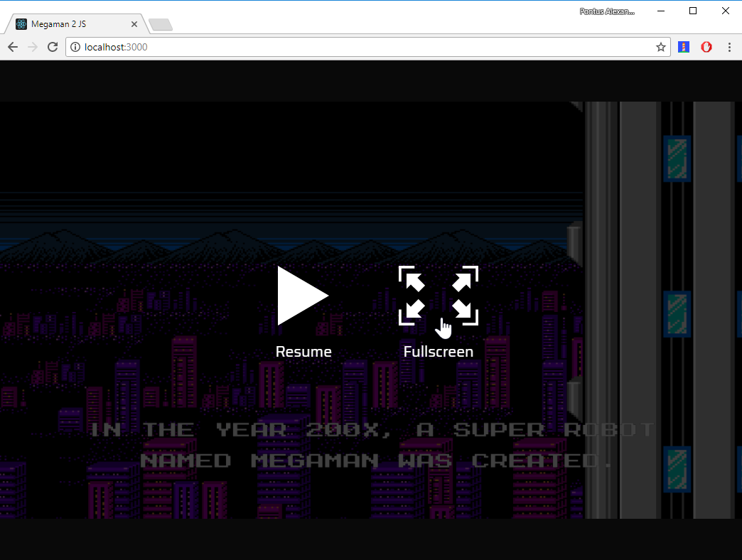The image size is (742, 560).
Task: Navigate back using the back arrow
Action: coord(12,47)
